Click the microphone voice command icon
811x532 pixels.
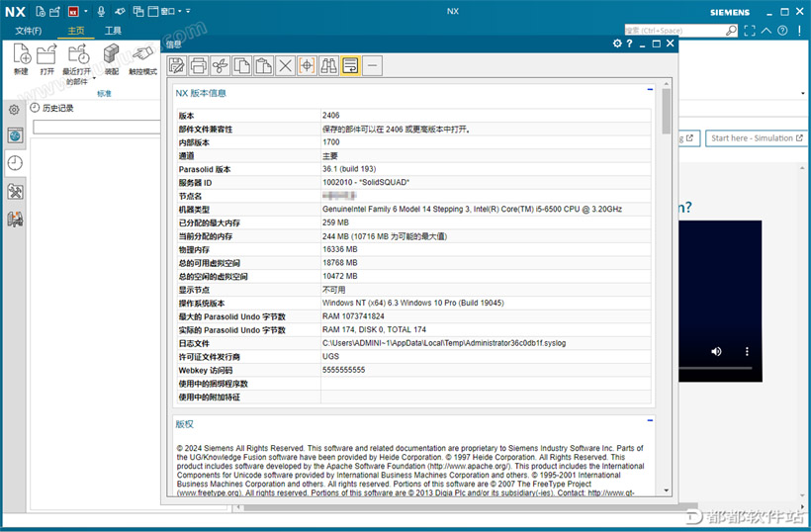(x=101, y=12)
